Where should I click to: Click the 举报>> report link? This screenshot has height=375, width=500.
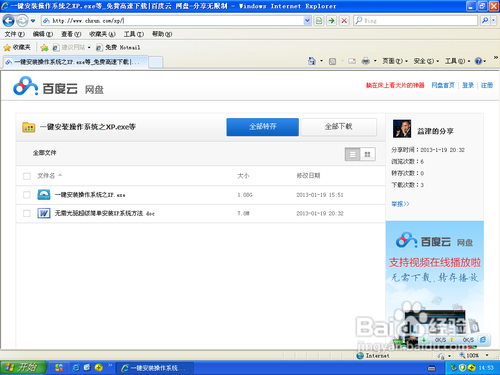[x=400, y=204]
